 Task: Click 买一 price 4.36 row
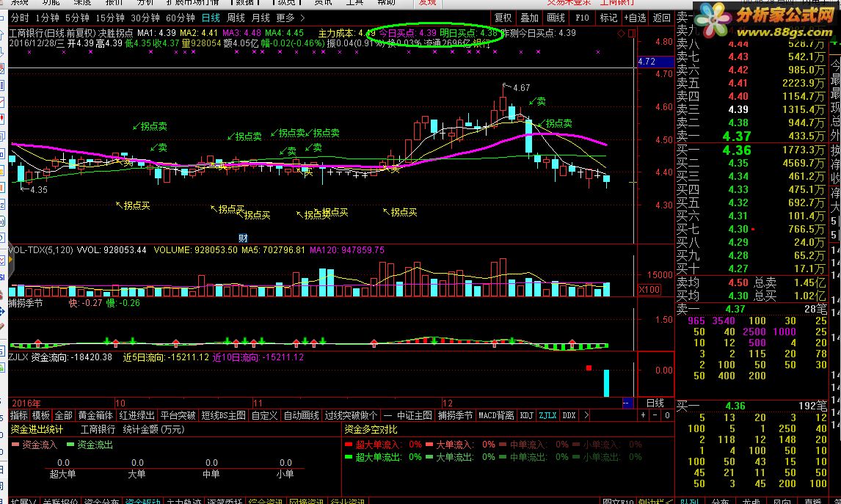(x=750, y=150)
